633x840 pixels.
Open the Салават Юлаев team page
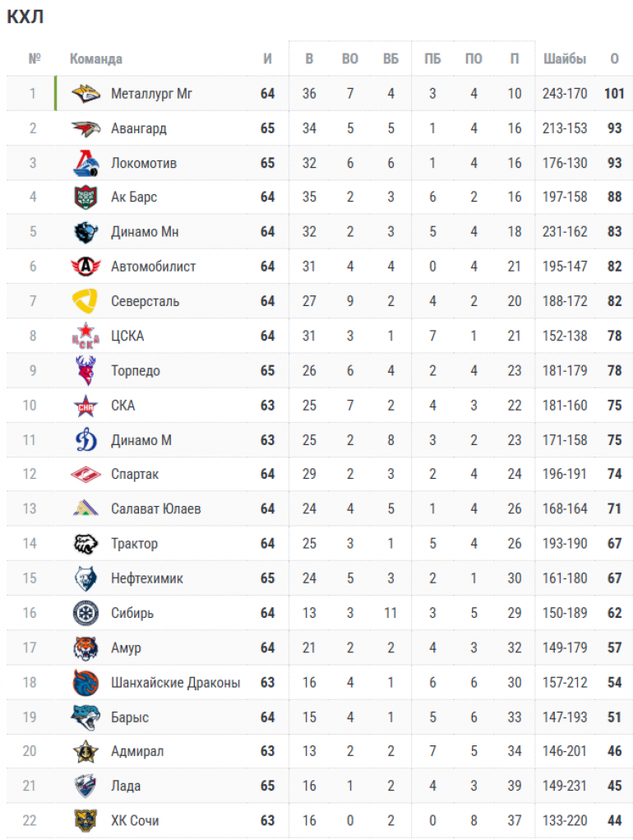pos(155,509)
